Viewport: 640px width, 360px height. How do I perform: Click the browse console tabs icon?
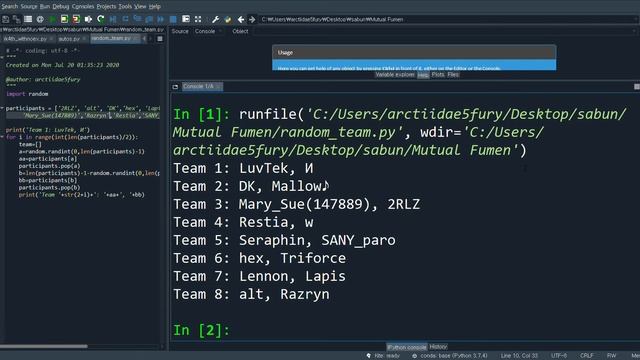[x=175, y=87]
